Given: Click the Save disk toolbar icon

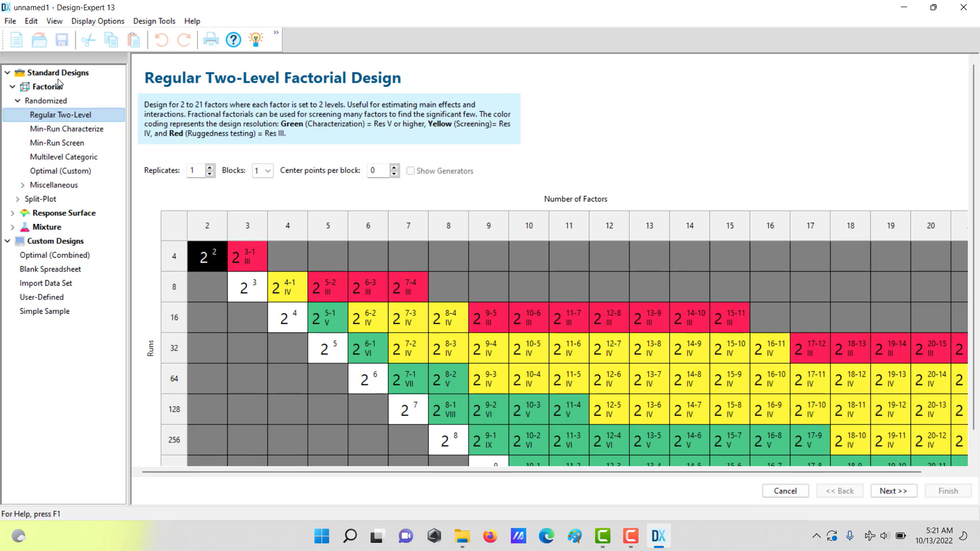Looking at the screenshot, I should tap(62, 40).
